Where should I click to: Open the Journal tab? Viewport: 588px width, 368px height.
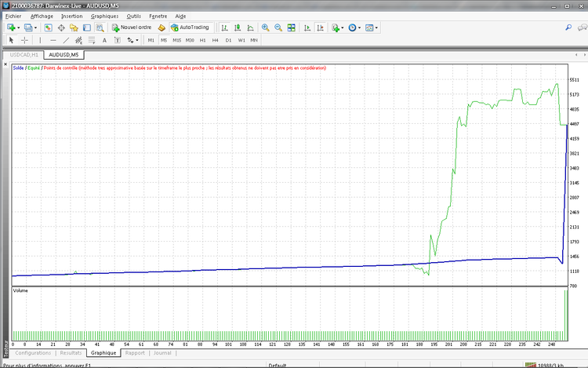click(x=162, y=353)
